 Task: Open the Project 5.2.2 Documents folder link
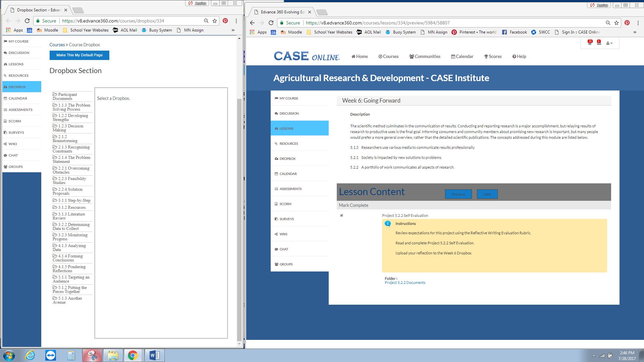405,283
